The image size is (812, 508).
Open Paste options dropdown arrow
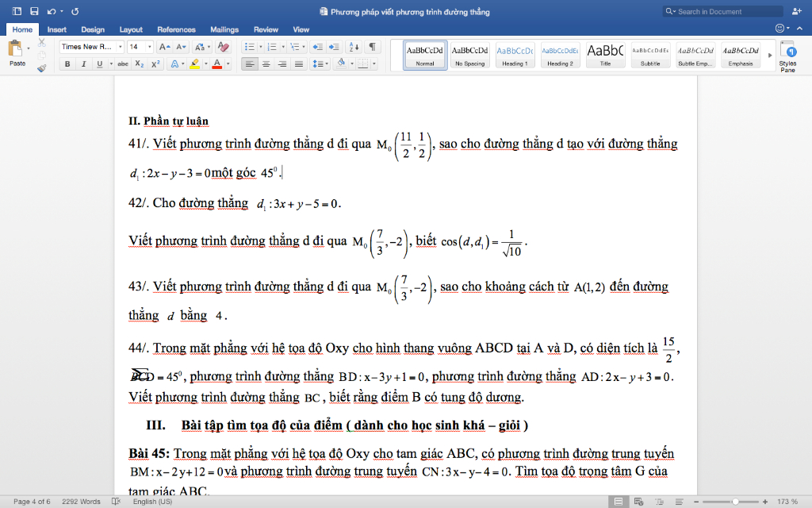click(28, 48)
